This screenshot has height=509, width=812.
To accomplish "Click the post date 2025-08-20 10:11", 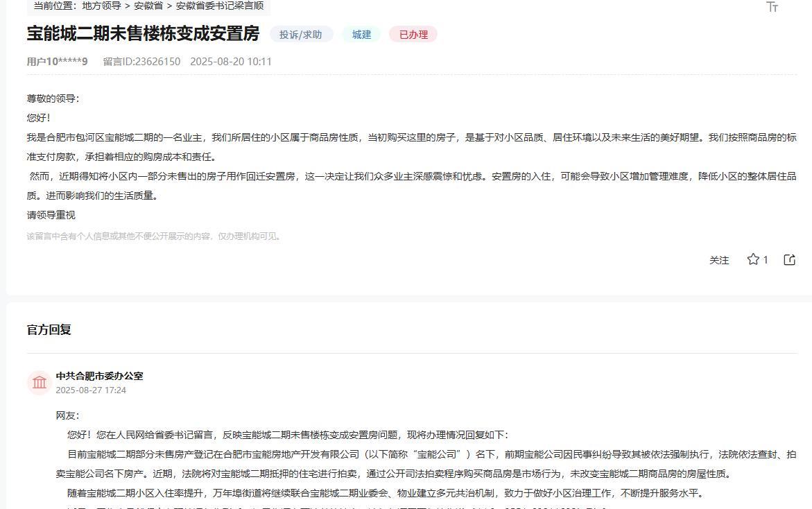I will point(231,62).
